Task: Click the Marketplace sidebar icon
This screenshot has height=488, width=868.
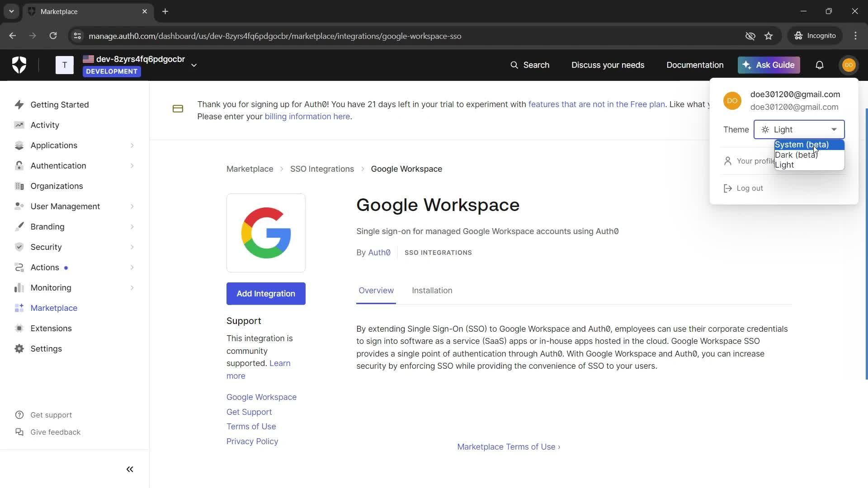Action: (x=19, y=308)
